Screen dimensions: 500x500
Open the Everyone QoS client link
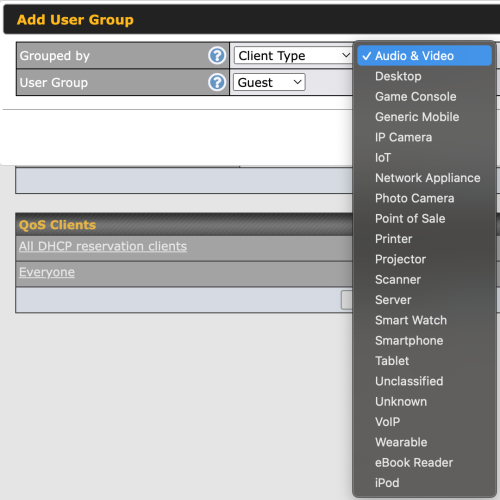coord(47,272)
